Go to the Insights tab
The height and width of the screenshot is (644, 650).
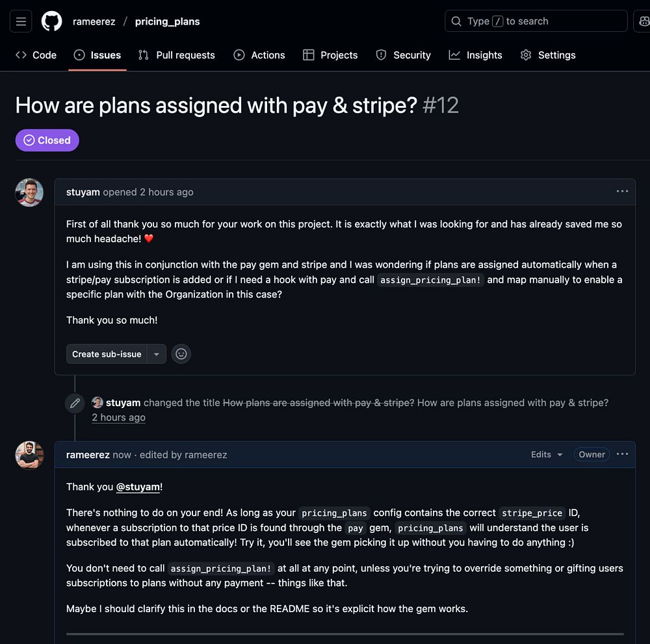coord(476,55)
